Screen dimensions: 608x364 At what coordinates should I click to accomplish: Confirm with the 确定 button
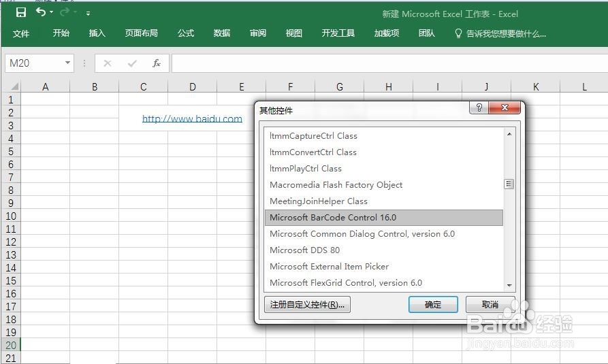(433, 305)
